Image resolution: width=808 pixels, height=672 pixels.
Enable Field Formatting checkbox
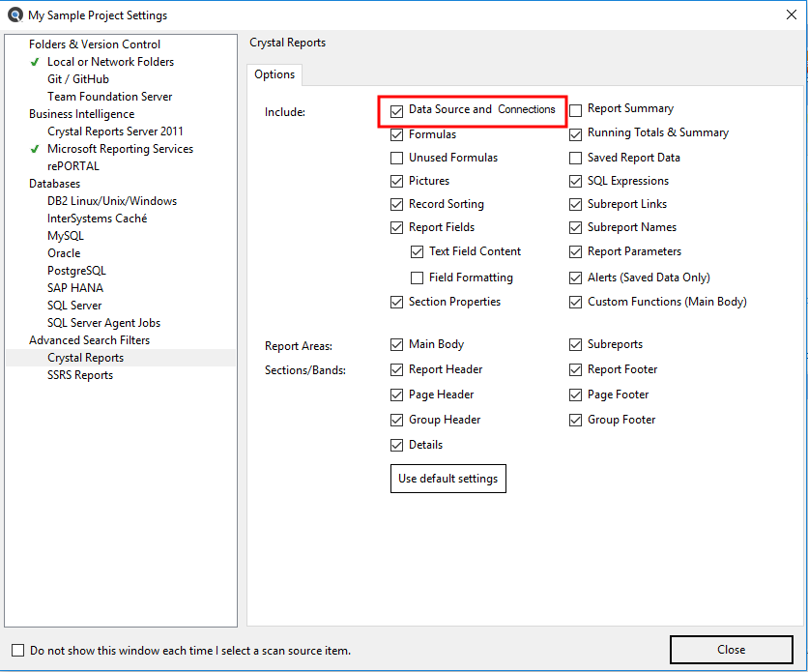tap(417, 278)
